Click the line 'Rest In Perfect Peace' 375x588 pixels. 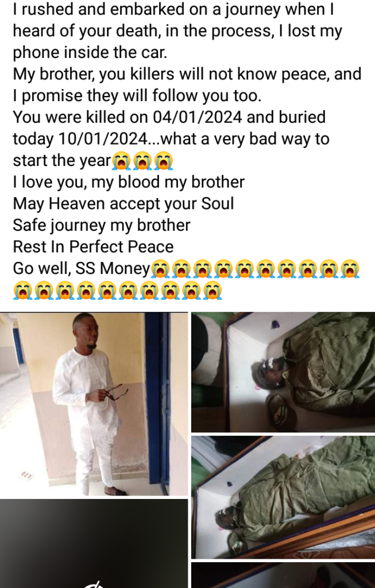(93, 247)
